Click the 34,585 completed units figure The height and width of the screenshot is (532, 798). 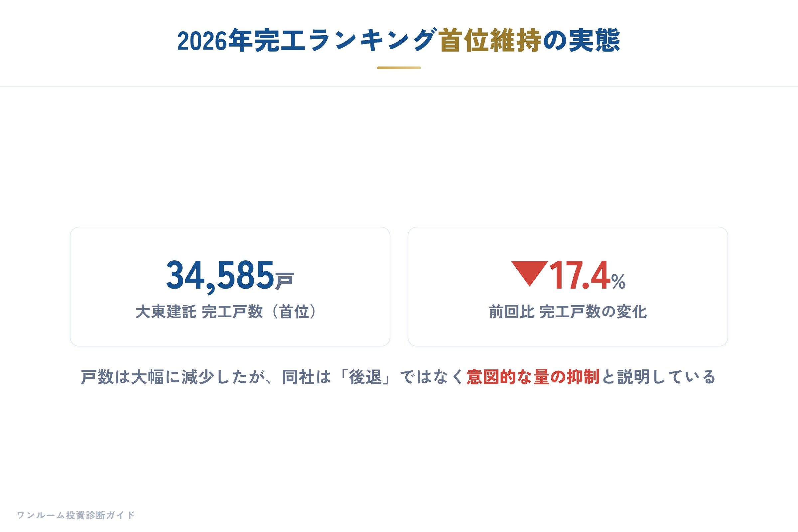(220, 275)
